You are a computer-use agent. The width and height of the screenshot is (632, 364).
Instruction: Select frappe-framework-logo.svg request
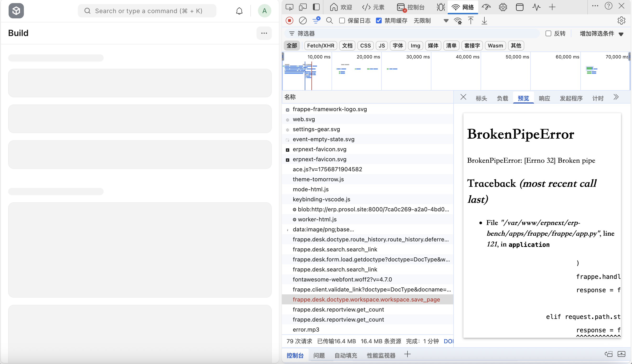(x=368, y=109)
